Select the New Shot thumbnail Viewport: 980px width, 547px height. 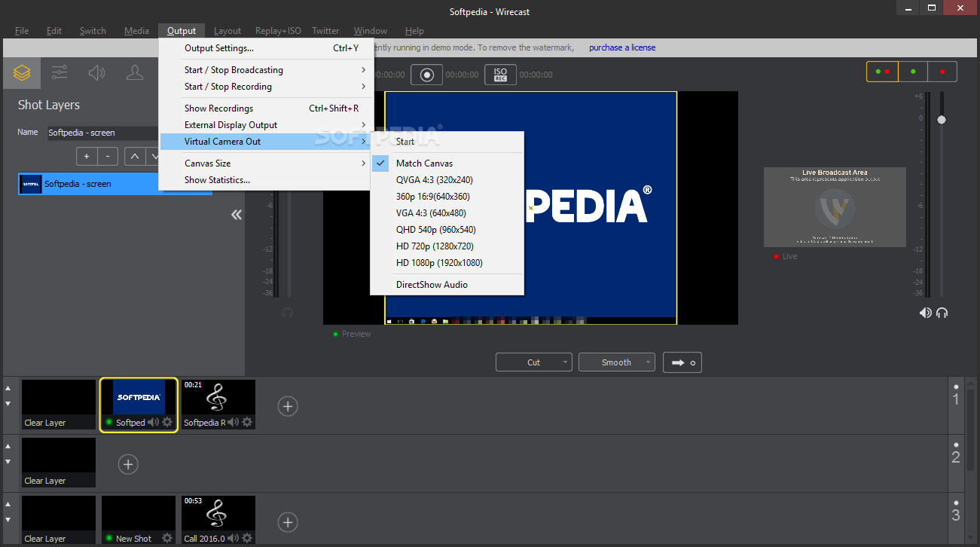pyautogui.click(x=139, y=521)
